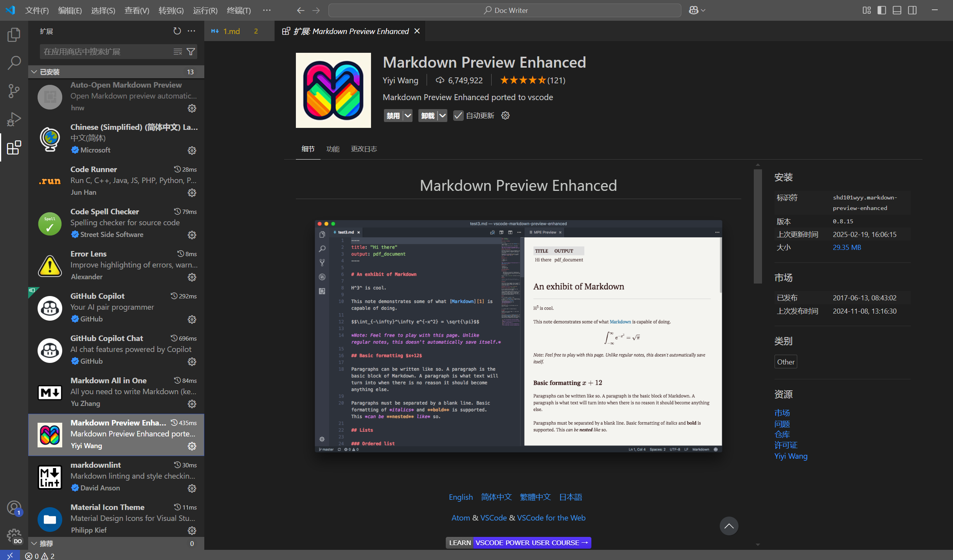Open the 查看(V) menu
The height and width of the screenshot is (560, 953).
(136, 11)
